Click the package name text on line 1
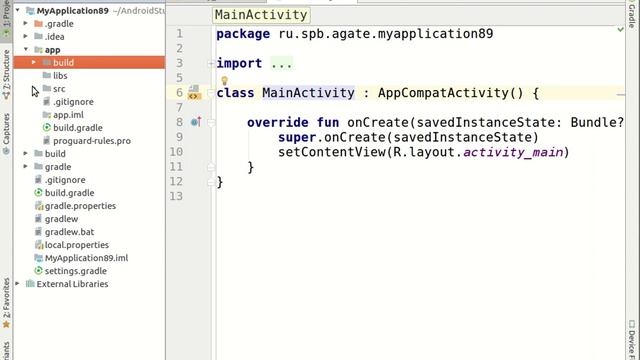Screen dimensions: 640x360 [x=386, y=33]
